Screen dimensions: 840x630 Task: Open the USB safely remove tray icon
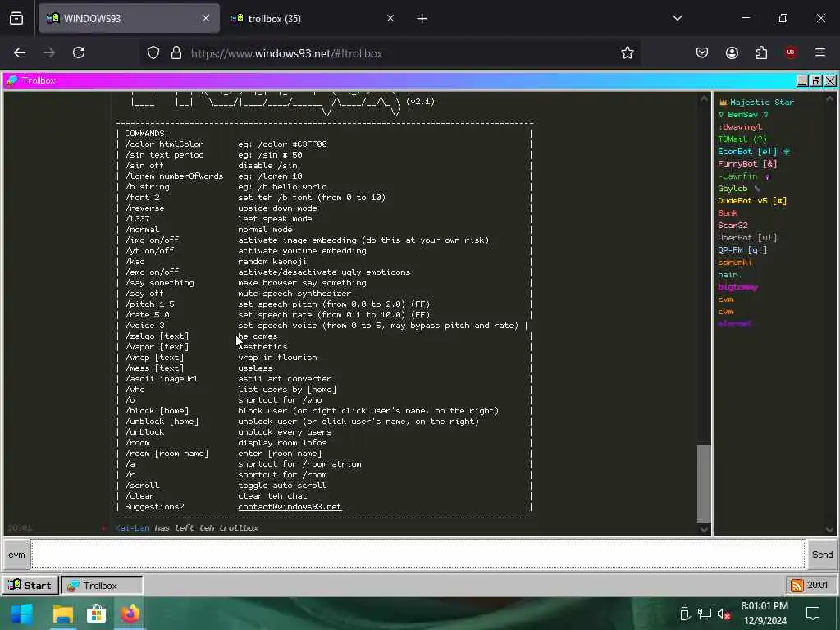685,614
